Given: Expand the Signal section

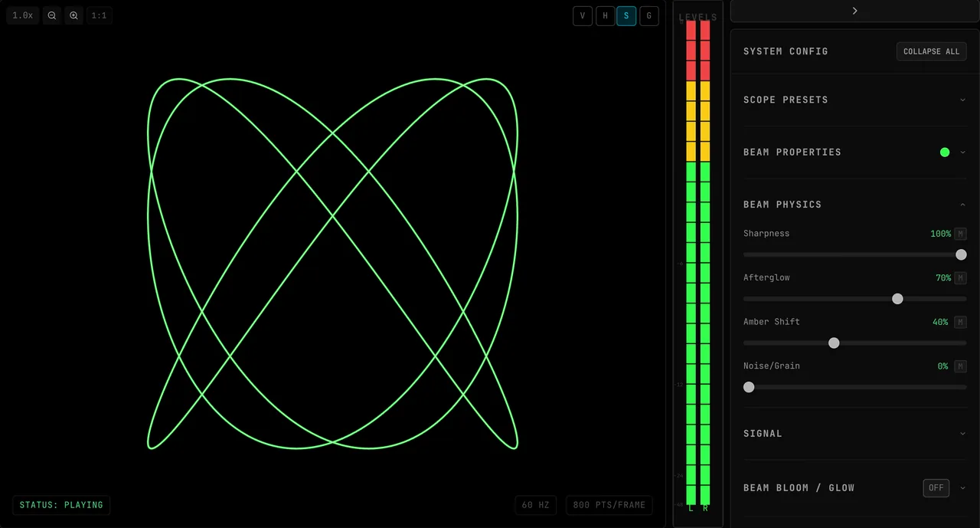Looking at the screenshot, I should click(x=854, y=434).
